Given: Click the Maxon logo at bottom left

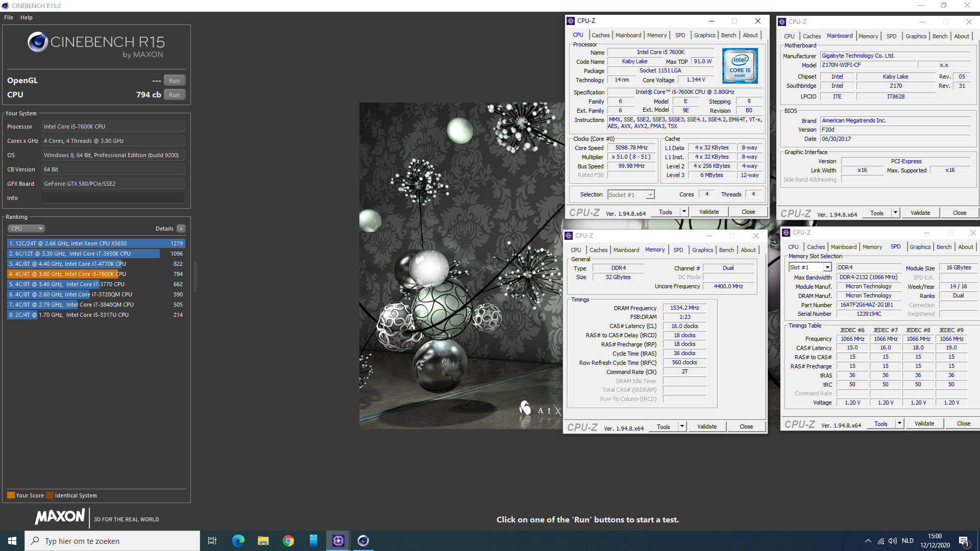Looking at the screenshot, I should 60,517.
